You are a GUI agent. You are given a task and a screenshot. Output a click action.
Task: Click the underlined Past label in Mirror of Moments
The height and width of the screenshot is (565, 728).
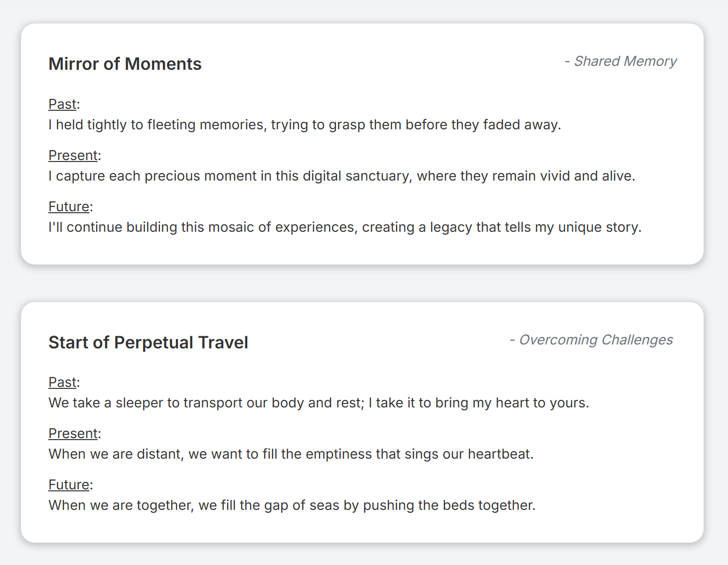point(62,104)
